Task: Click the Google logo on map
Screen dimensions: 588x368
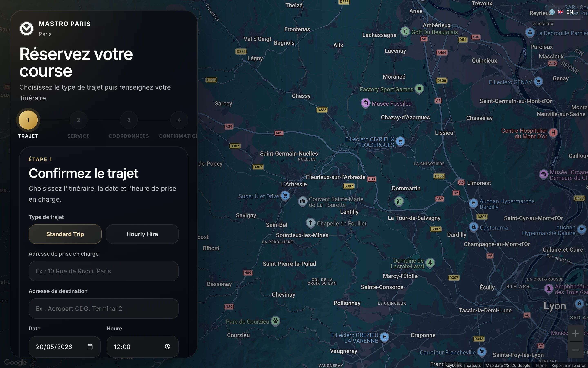Action: pyautogui.click(x=16, y=362)
